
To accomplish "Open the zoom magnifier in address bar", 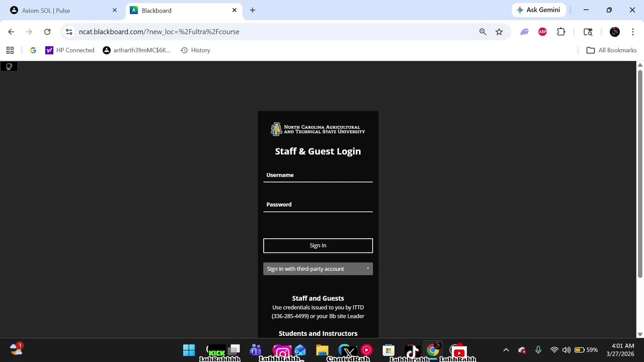I will point(483,32).
